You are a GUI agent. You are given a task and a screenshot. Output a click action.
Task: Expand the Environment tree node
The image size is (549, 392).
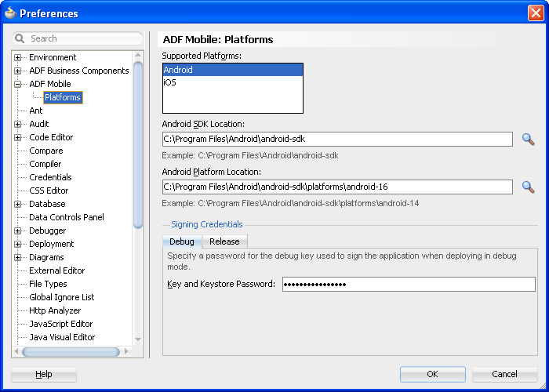(x=17, y=57)
